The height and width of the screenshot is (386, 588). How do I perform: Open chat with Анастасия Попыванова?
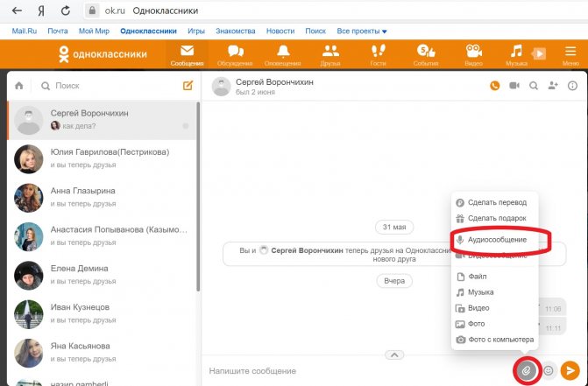(x=102, y=236)
